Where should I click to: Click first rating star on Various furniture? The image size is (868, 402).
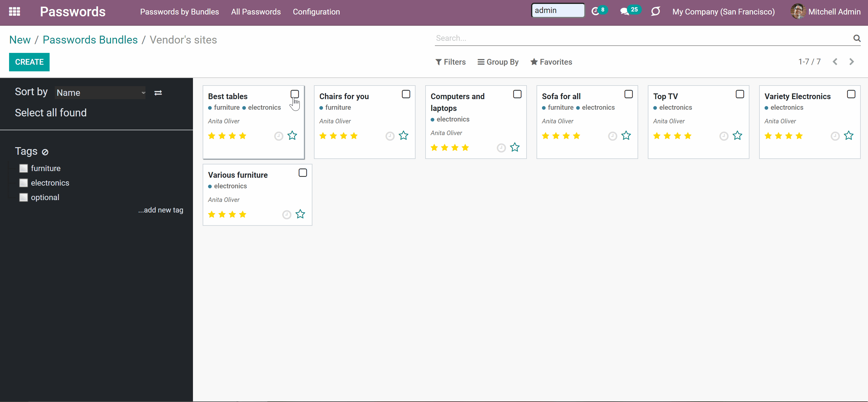coord(212,214)
